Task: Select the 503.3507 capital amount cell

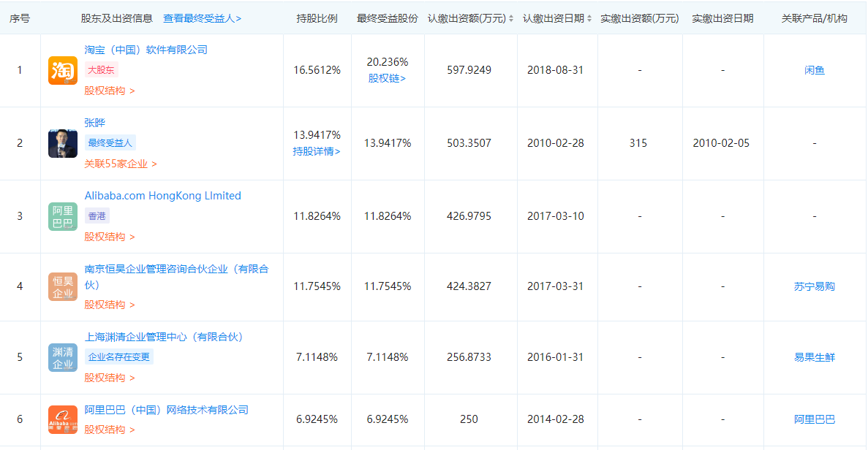Action: click(469, 143)
